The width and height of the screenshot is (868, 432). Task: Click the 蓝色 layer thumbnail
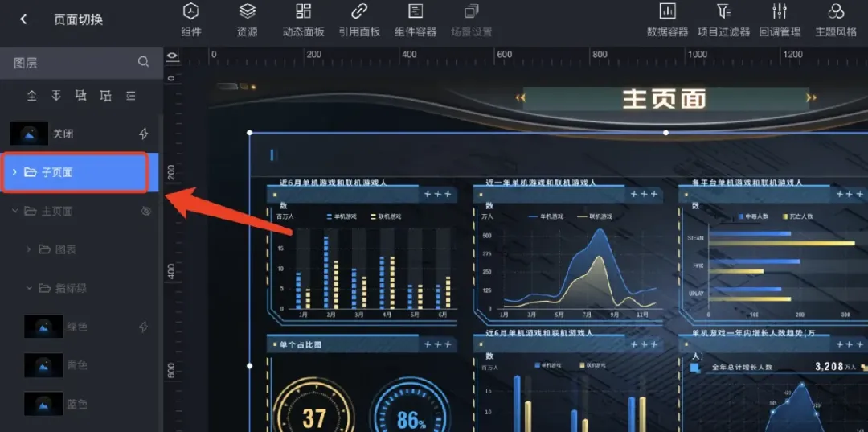[x=43, y=404]
